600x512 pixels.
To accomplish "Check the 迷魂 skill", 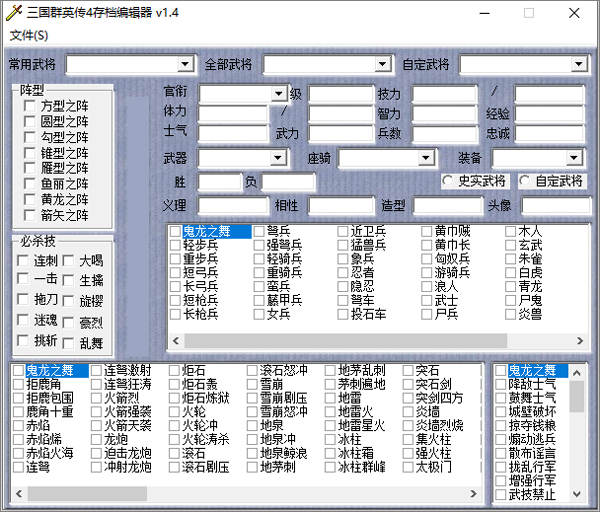I will pos(23,320).
